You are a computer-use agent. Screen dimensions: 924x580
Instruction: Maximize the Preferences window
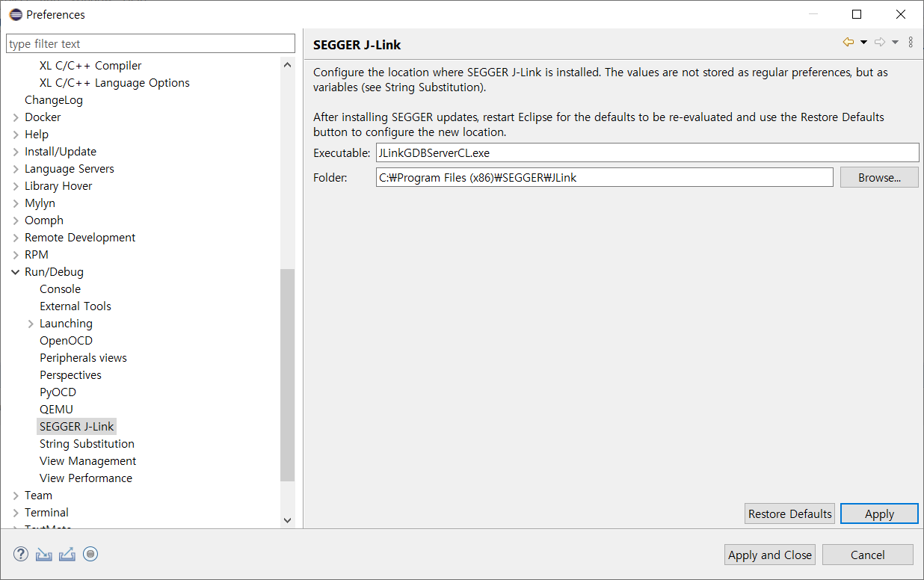click(x=857, y=14)
